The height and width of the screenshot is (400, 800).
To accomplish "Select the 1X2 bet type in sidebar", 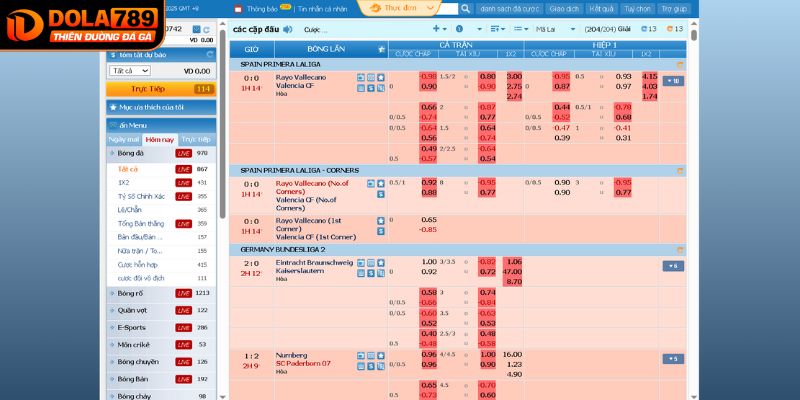I will click(x=123, y=183).
